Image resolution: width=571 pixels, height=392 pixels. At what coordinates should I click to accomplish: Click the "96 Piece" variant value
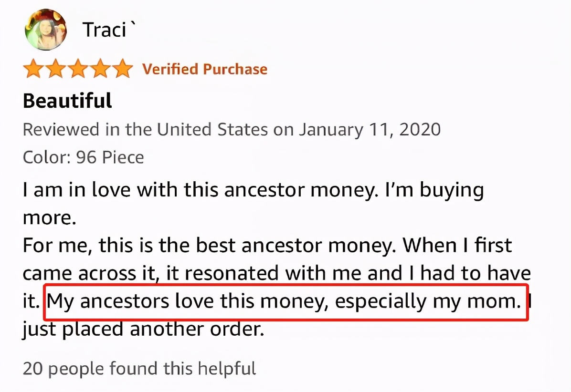pos(110,157)
